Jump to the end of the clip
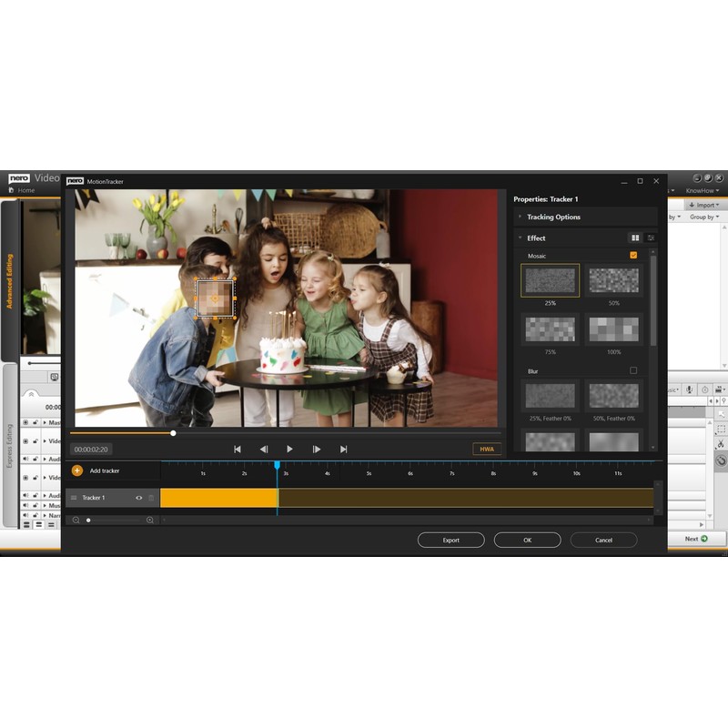 click(343, 449)
